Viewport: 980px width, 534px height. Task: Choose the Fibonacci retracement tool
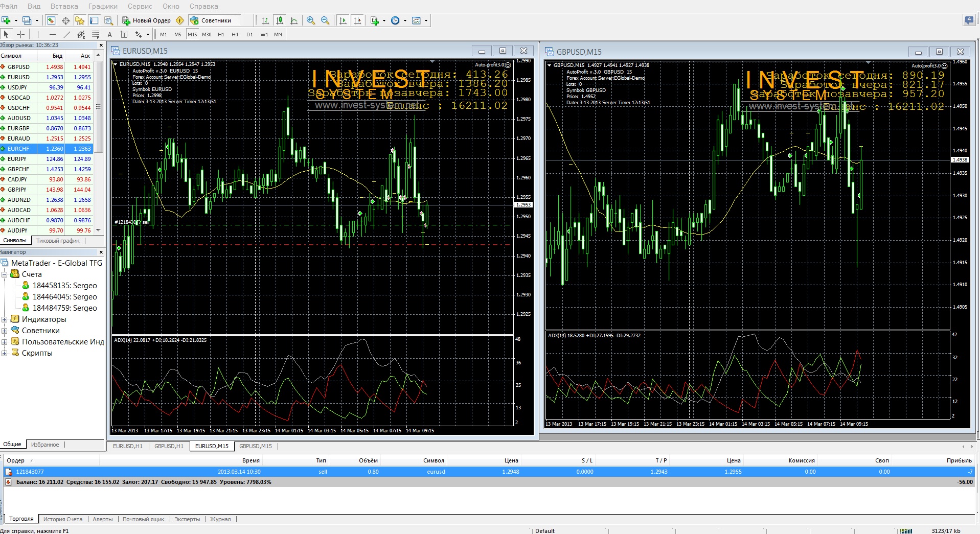(x=95, y=34)
